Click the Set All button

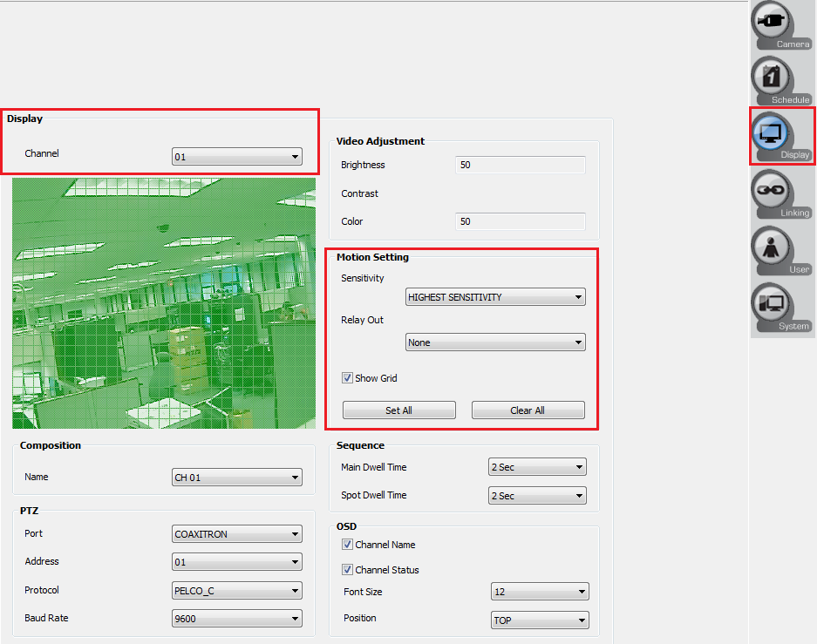398,410
